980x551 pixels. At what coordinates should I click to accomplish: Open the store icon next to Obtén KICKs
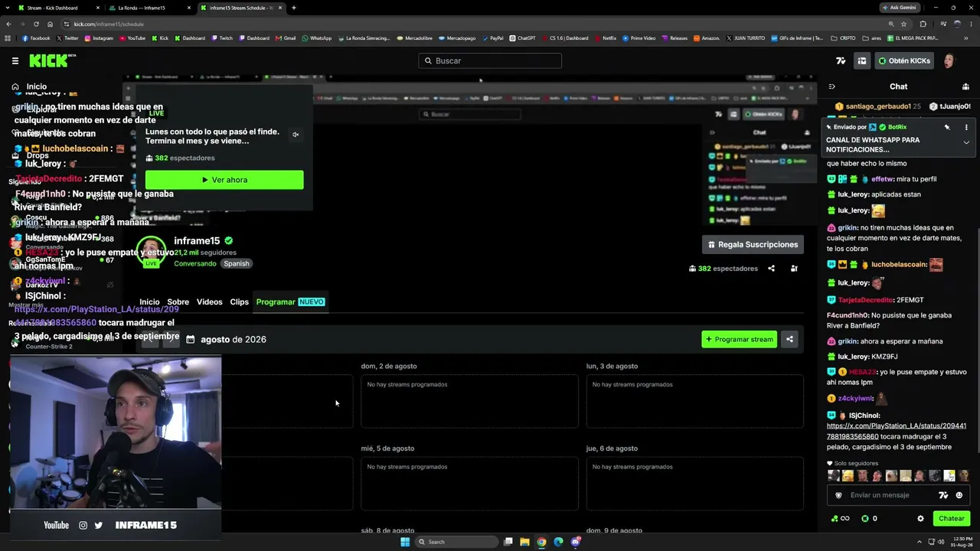pyautogui.click(x=862, y=60)
